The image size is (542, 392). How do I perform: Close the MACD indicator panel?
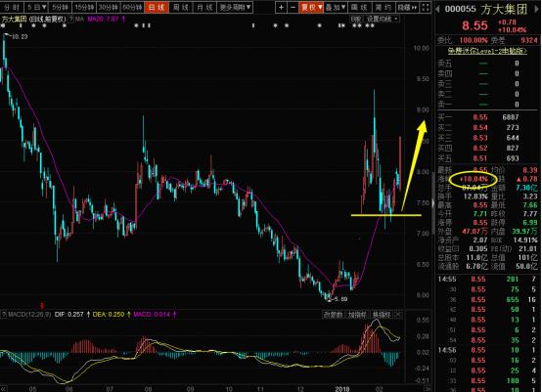[x=398, y=315]
